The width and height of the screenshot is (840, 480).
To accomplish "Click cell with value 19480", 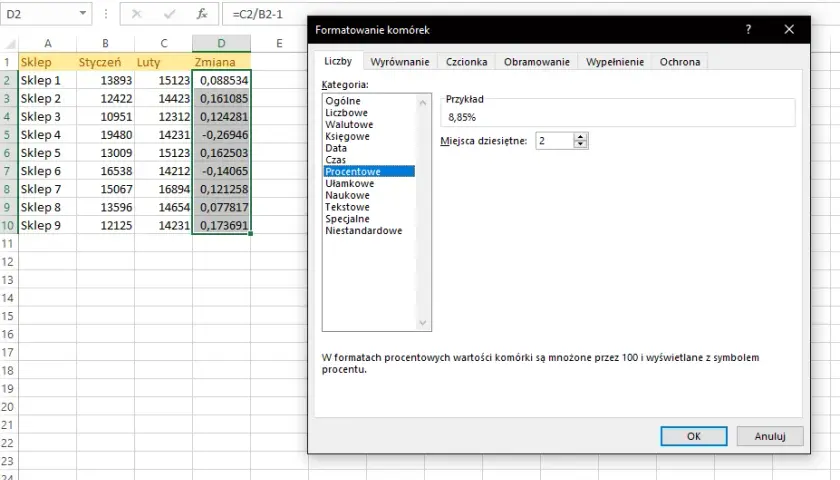I will coord(106,134).
